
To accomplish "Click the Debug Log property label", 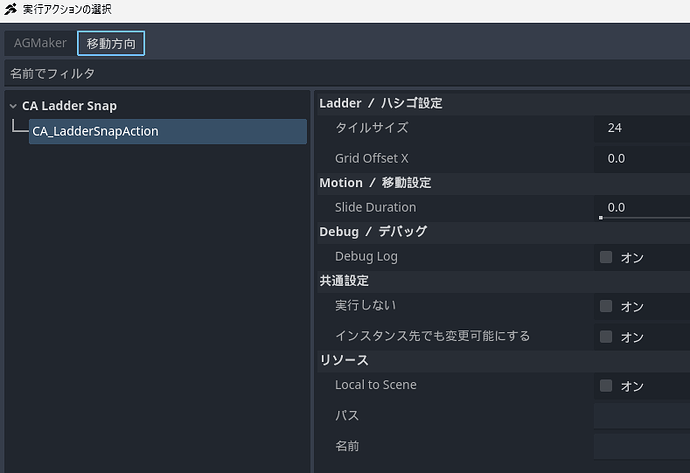I will (x=366, y=257).
